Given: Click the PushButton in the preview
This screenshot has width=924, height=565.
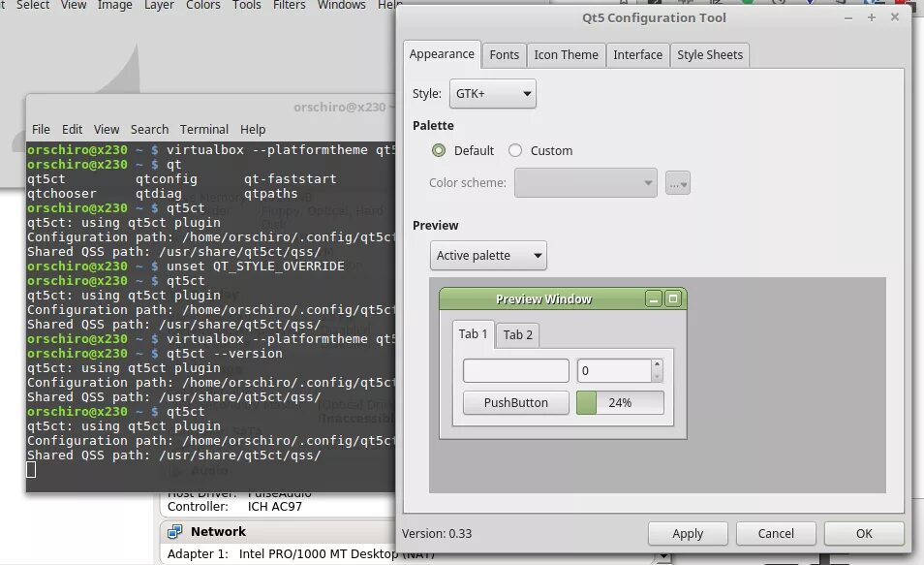Looking at the screenshot, I should click(515, 403).
